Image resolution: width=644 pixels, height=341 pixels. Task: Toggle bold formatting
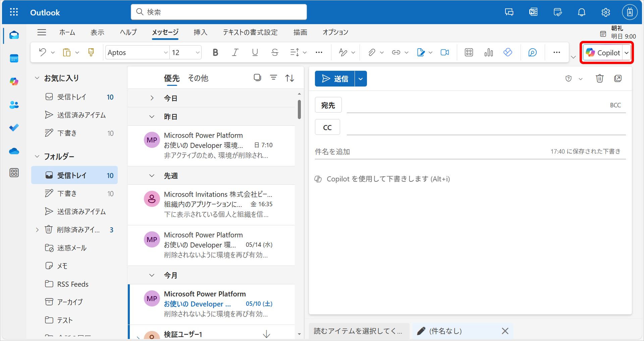click(x=215, y=52)
